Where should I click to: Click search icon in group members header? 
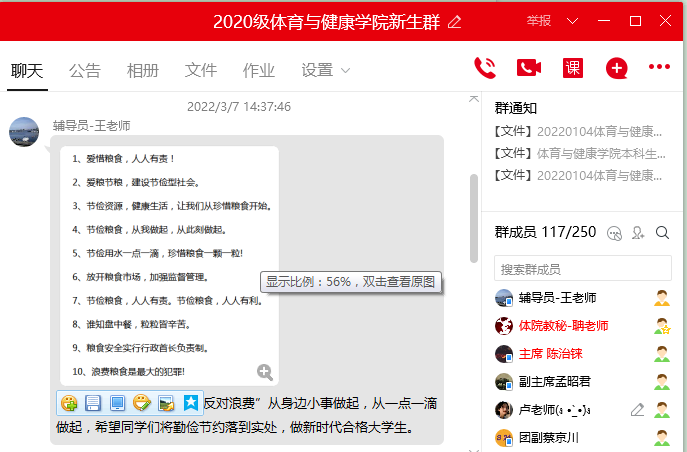pyautogui.click(x=662, y=233)
